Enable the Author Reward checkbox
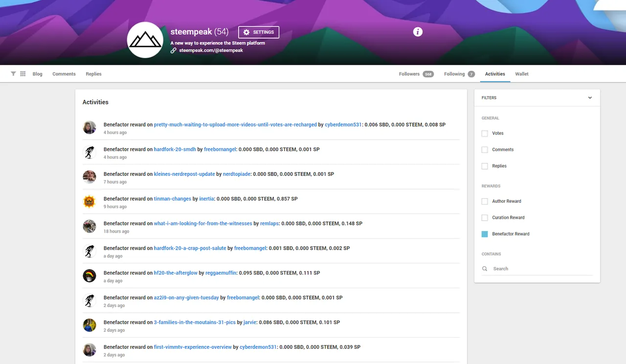 pos(485,201)
